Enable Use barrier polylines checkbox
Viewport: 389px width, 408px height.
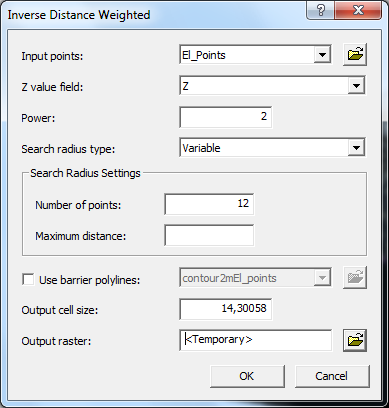(x=28, y=279)
